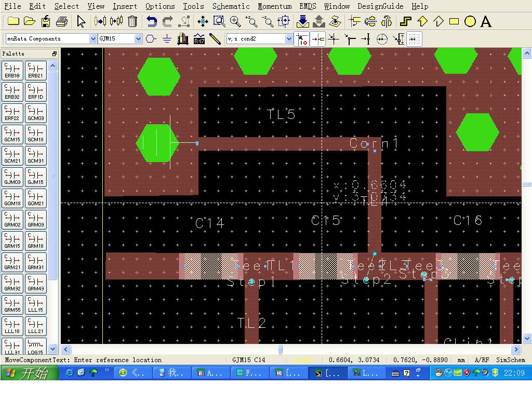Push into hierarchy with blue down arrow
Image resolution: width=532 pixels, height=399 pixels.
click(x=303, y=21)
